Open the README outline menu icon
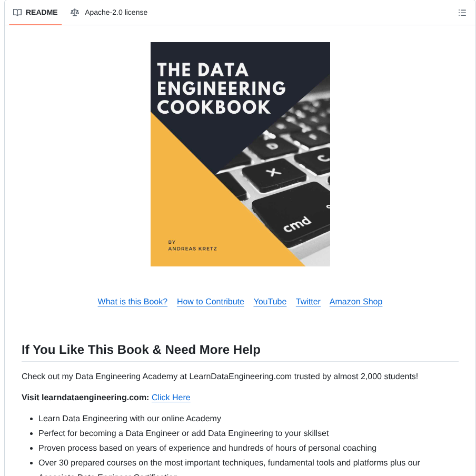The image size is (476, 476). (462, 13)
